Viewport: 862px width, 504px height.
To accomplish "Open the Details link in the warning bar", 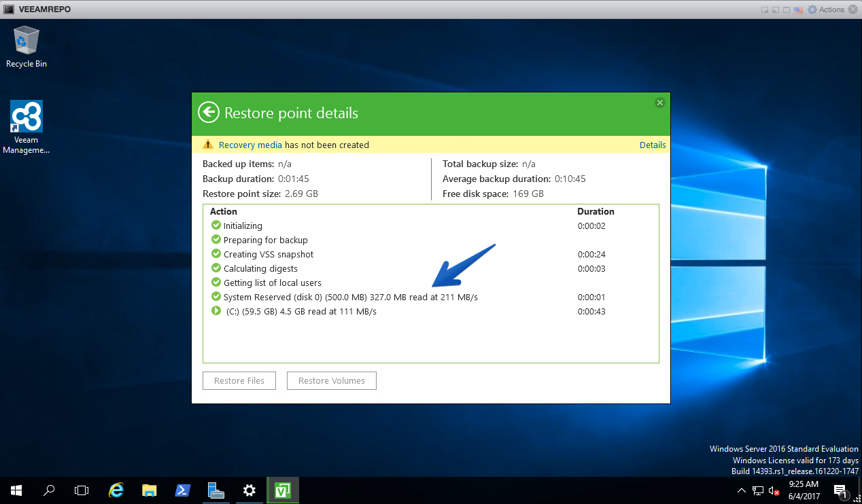I will click(x=653, y=145).
